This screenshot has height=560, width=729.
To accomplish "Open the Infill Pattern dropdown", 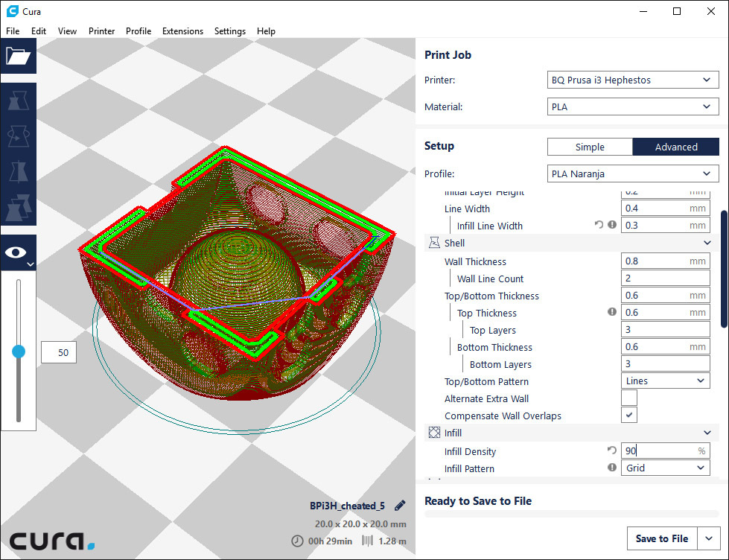I will [x=665, y=468].
